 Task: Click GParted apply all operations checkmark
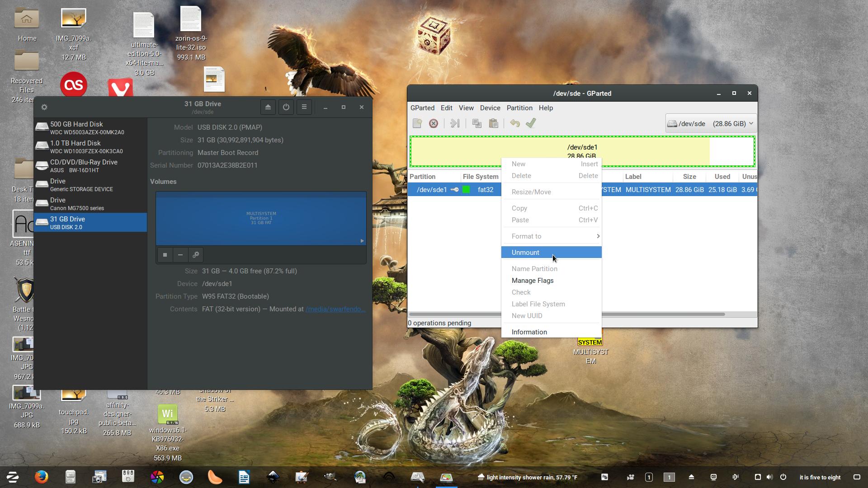(531, 123)
